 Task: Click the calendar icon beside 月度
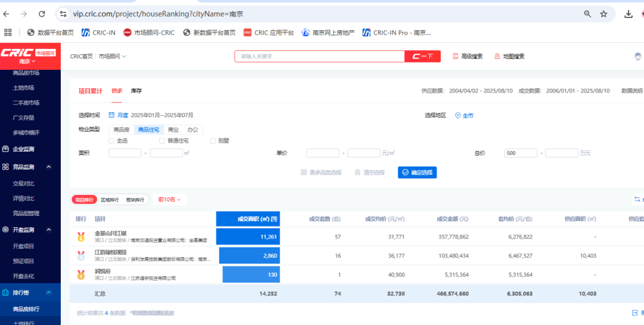[x=112, y=115]
